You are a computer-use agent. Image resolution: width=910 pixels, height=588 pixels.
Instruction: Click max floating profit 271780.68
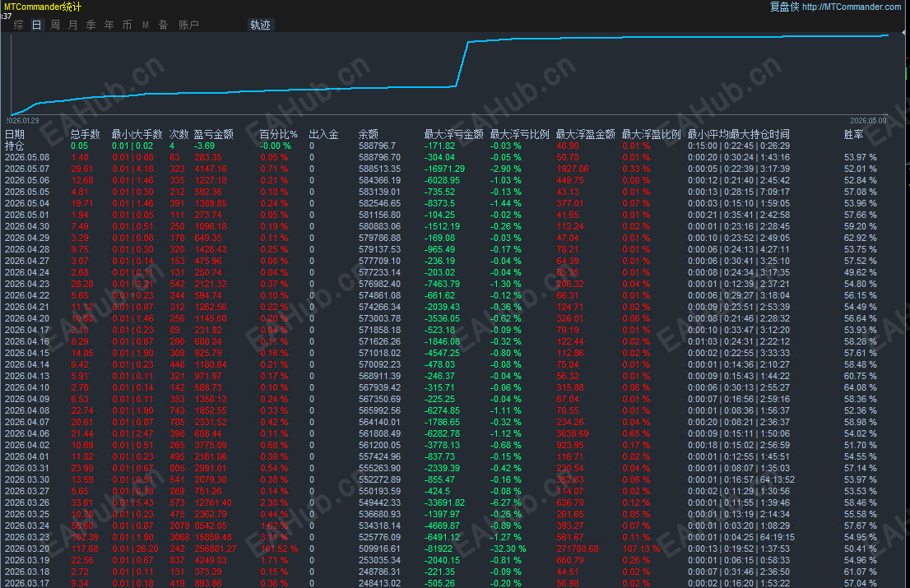[578, 549]
